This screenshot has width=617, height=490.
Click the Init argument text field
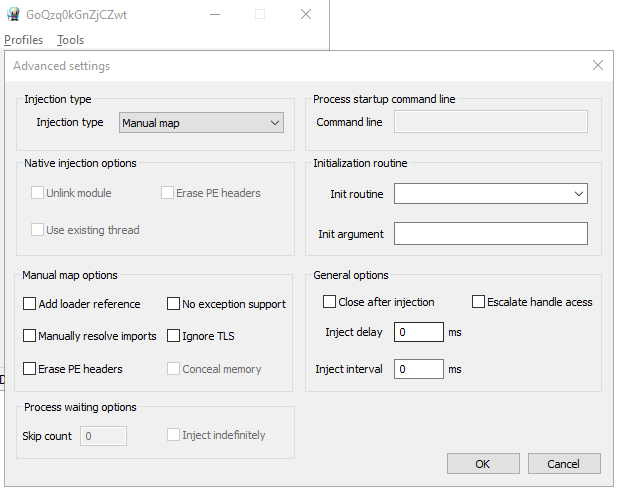(x=490, y=233)
